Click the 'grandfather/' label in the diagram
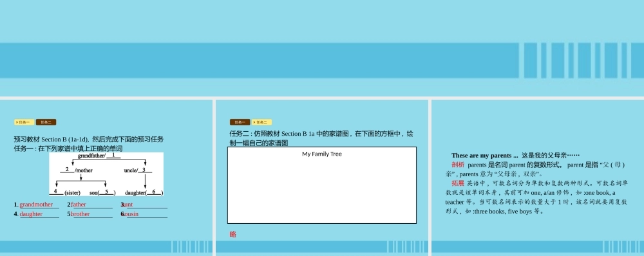Image resolution: width=644 pixels, height=256 pixels. tap(92, 156)
